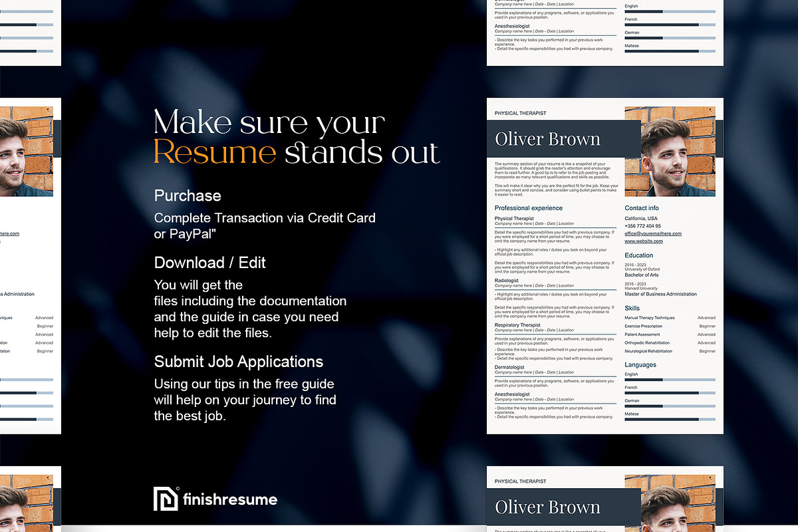Select the Purchase heading

point(188,196)
